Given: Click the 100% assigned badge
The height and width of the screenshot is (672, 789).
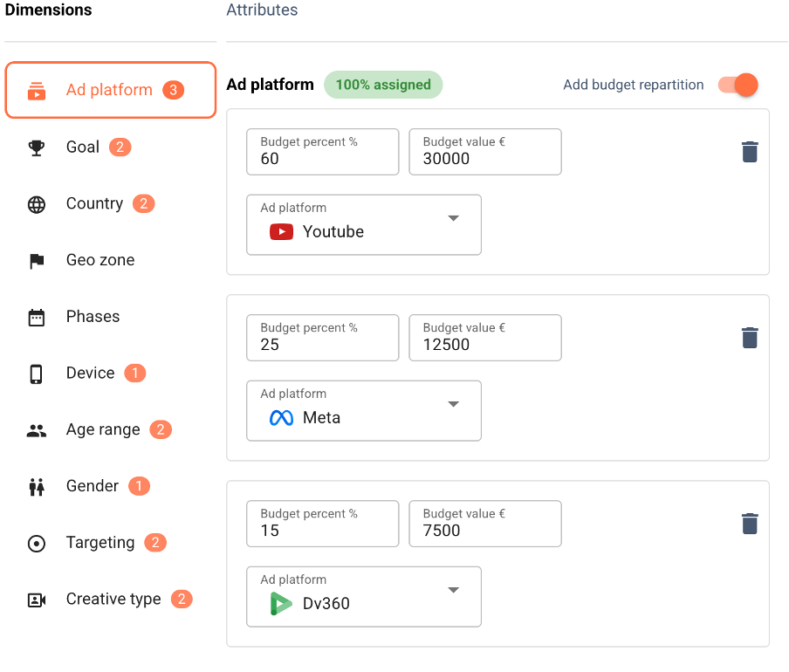Looking at the screenshot, I should [x=383, y=85].
